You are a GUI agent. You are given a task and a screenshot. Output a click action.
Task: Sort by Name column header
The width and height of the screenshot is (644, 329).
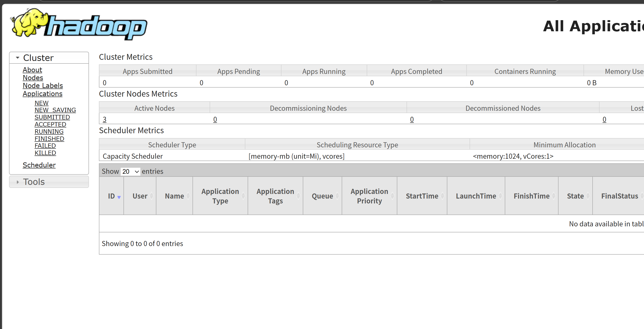point(174,196)
